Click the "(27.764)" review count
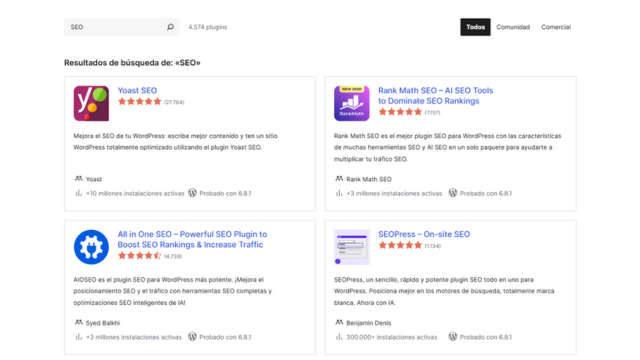The width and height of the screenshot is (640, 360). pos(174,102)
